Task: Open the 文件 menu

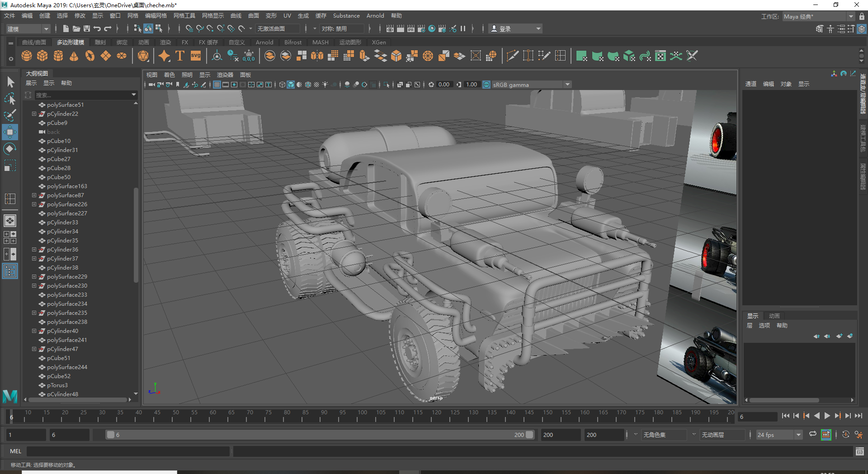Action: [x=9, y=16]
